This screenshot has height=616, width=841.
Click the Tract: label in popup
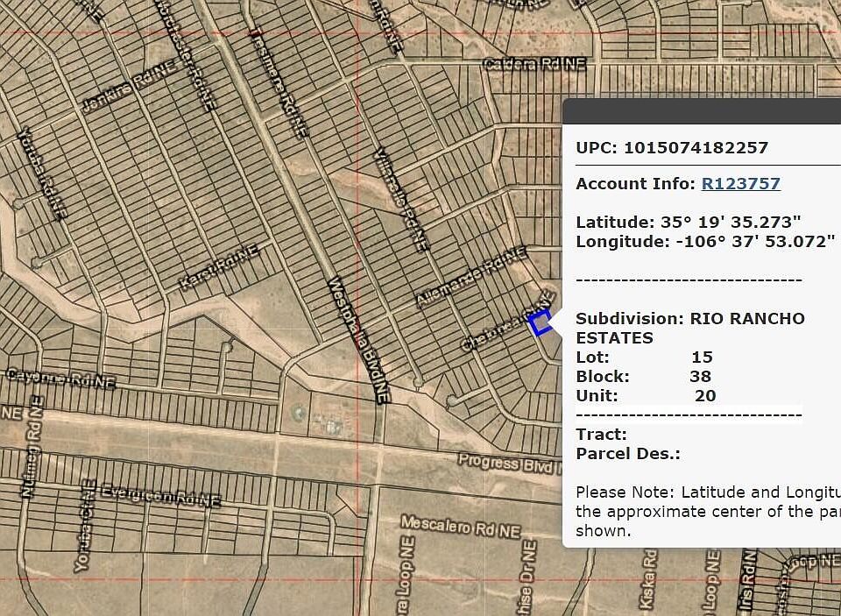pos(601,435)
